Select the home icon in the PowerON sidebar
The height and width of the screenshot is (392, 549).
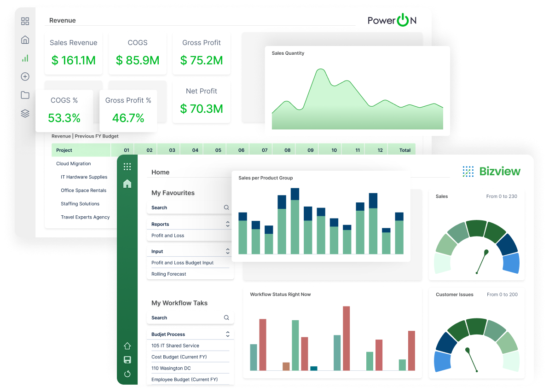(25, 40)
